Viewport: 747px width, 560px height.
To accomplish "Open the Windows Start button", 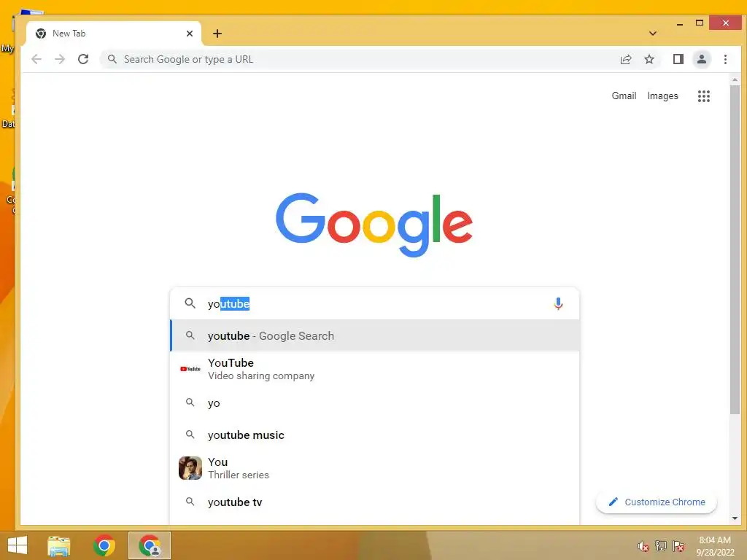I will coord(18,545).
